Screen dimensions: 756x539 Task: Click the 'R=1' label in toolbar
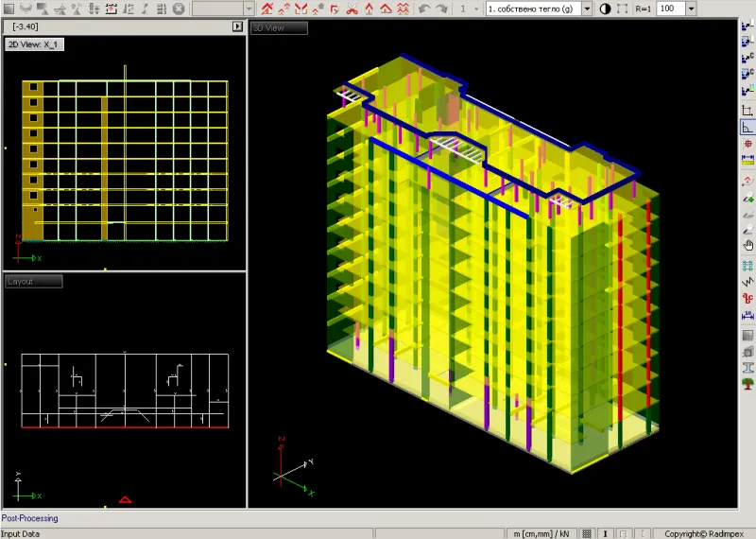coord(644,9)
